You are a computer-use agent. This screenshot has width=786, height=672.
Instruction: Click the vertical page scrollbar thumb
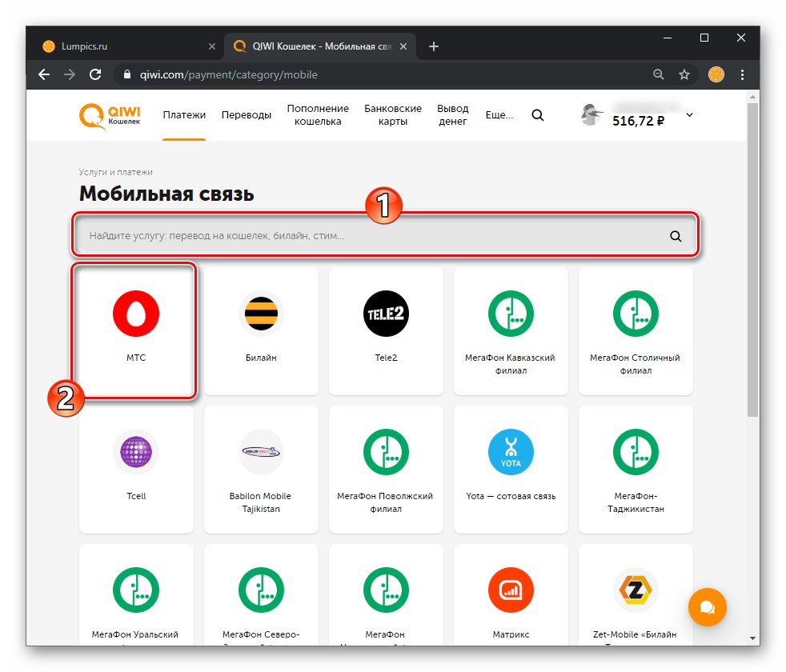[x=752, y=259]
